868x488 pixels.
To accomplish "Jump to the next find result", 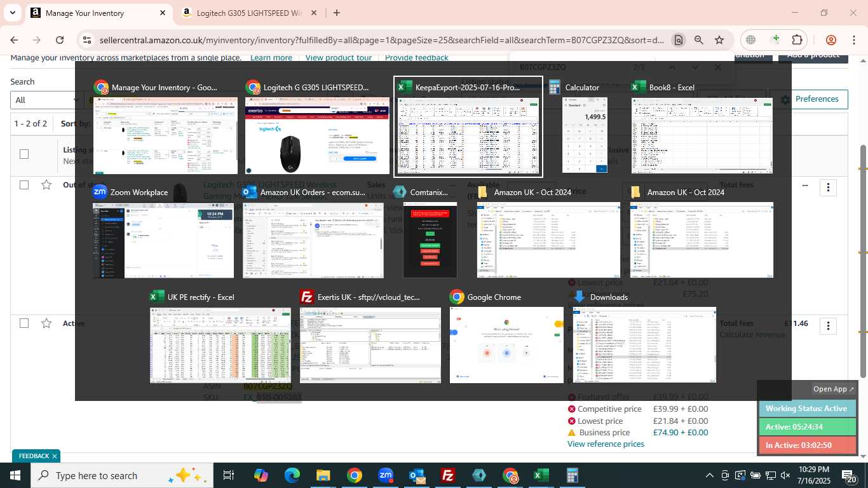I will pyautogui.click(x=695, y=67).
